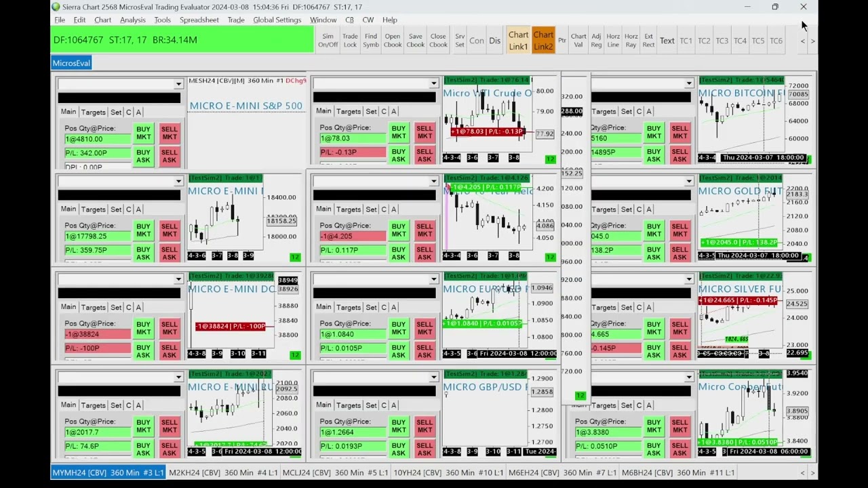Select the Adj Reg tool
Screen dimensions: 868x488
click(x=596, y=41)
